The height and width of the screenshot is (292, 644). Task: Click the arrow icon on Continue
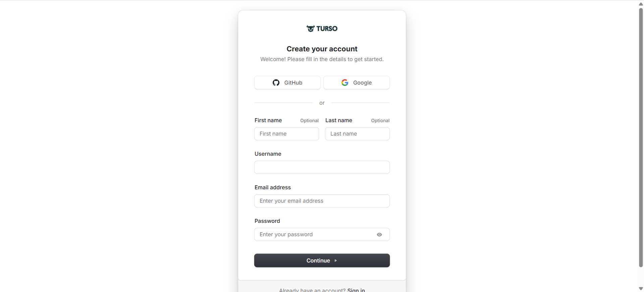(x=336, y=260)
